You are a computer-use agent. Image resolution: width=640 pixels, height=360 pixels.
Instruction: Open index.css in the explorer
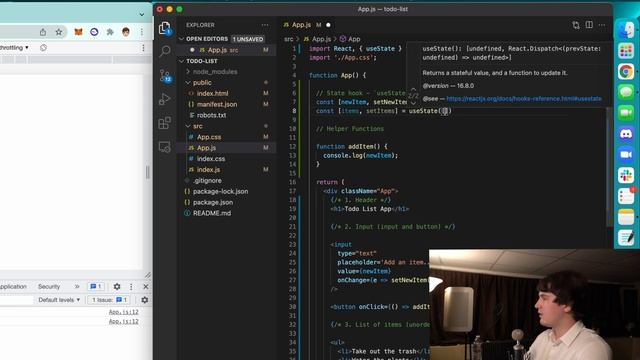point(211,159)
